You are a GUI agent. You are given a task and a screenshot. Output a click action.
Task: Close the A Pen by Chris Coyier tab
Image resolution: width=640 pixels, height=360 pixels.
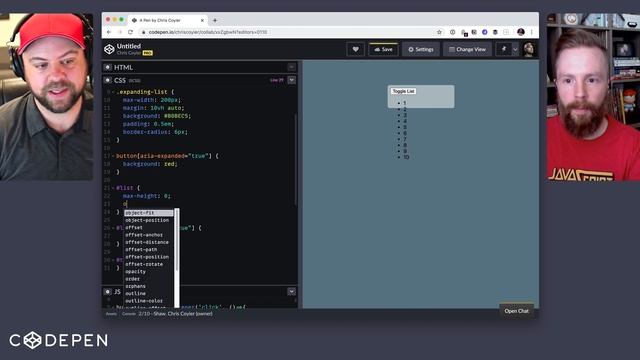click(202, 20)
